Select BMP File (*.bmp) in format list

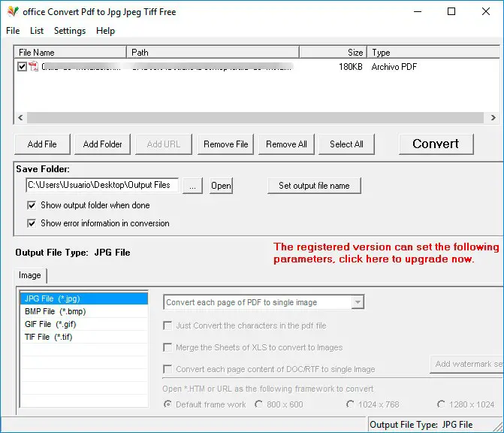tap(84, 311)
